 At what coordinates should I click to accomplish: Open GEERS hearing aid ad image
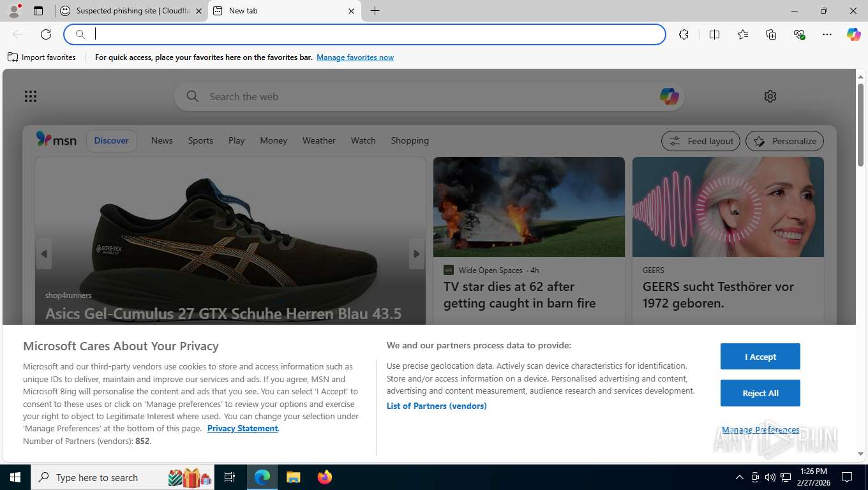pos(728,207)
